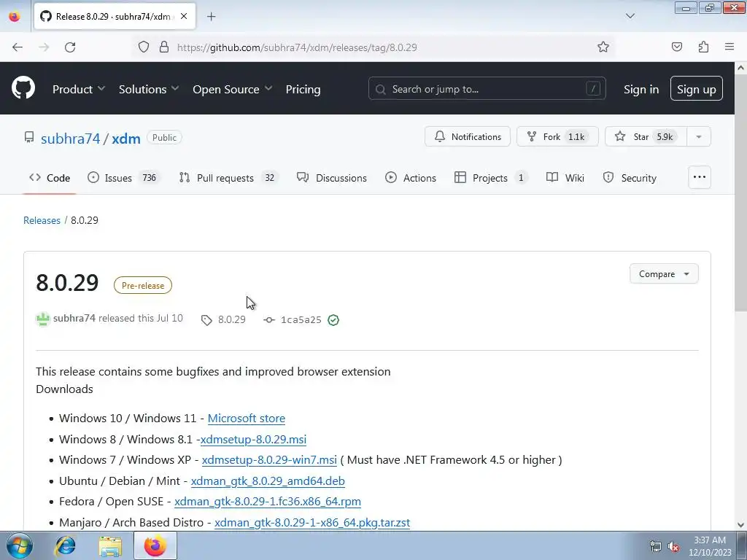Click the GitHub logo in the header
747x560 pixels.
coord(23,88)
